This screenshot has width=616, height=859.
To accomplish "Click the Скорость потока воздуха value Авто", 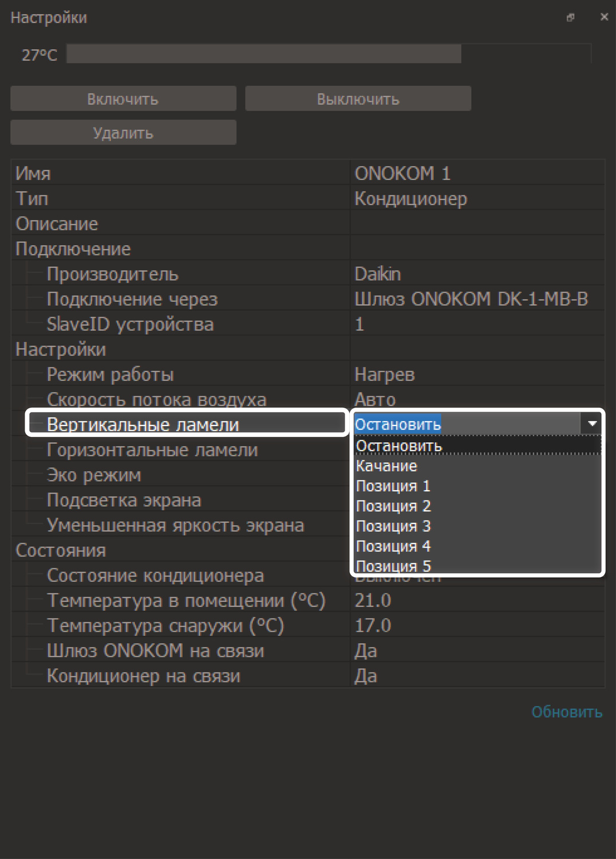I will click(x=376, y=399).
